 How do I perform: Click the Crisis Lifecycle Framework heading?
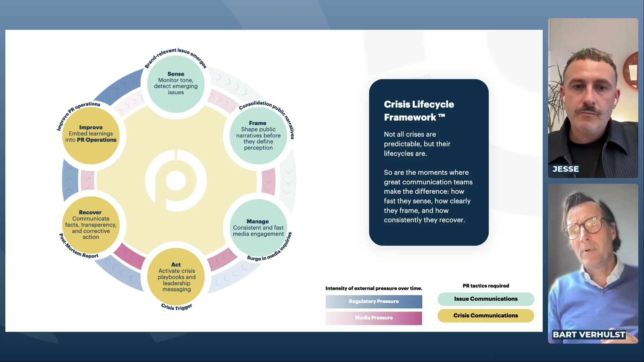coord(419,111)
